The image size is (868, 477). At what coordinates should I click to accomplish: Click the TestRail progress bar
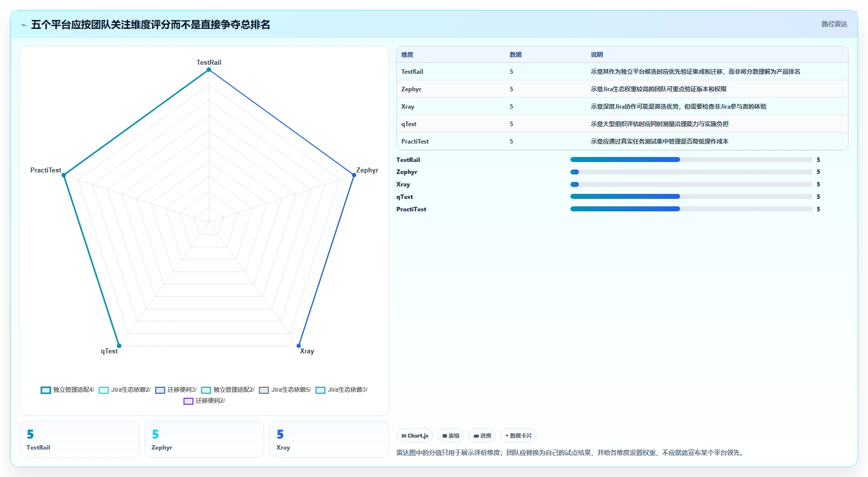point(691,159)
